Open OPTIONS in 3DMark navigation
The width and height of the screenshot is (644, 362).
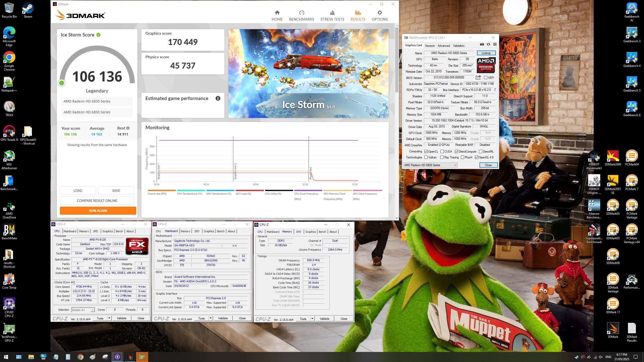[x=380, y=16]
